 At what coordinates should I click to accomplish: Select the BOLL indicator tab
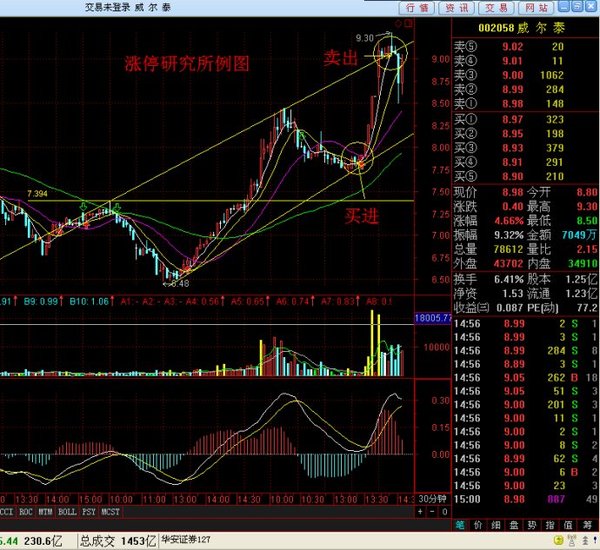point(67,512)
